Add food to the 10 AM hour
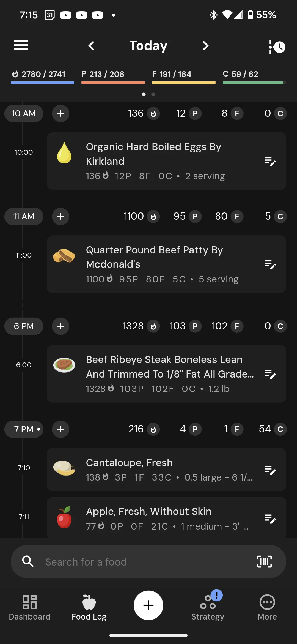 coord(61,113)
